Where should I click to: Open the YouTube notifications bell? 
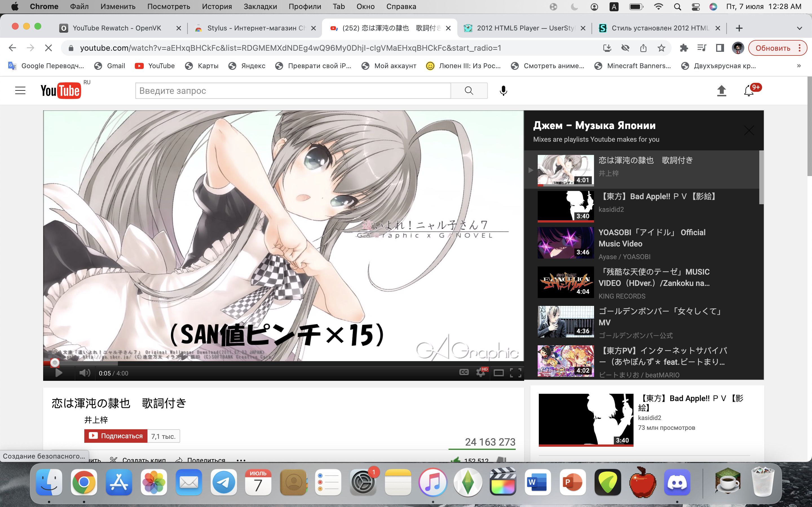point(748,91)
